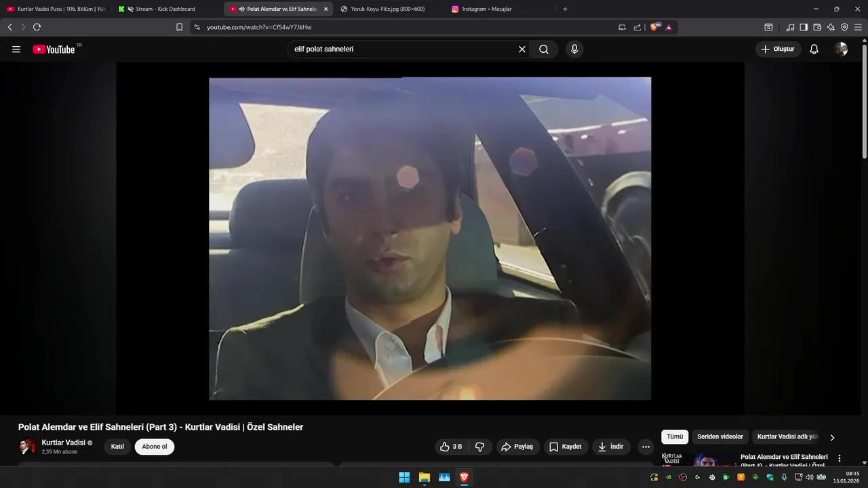Click the share-page icon in address bar
868x488 pixels.
[x=637, y=27]
